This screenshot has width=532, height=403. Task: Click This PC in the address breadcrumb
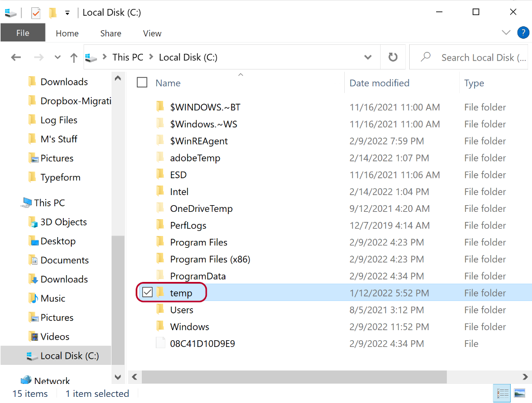point(128,57)
